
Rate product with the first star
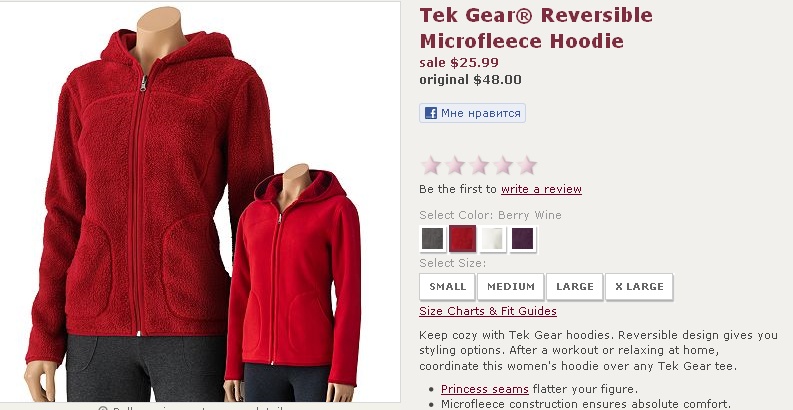431,165
